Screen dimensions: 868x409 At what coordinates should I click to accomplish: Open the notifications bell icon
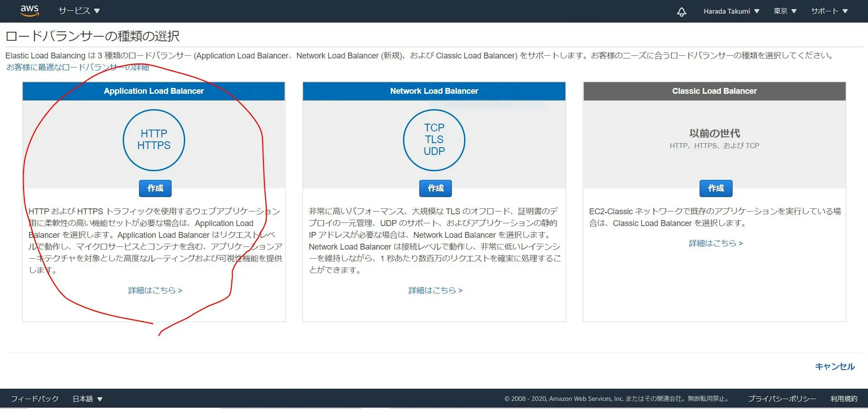point(681,12)
